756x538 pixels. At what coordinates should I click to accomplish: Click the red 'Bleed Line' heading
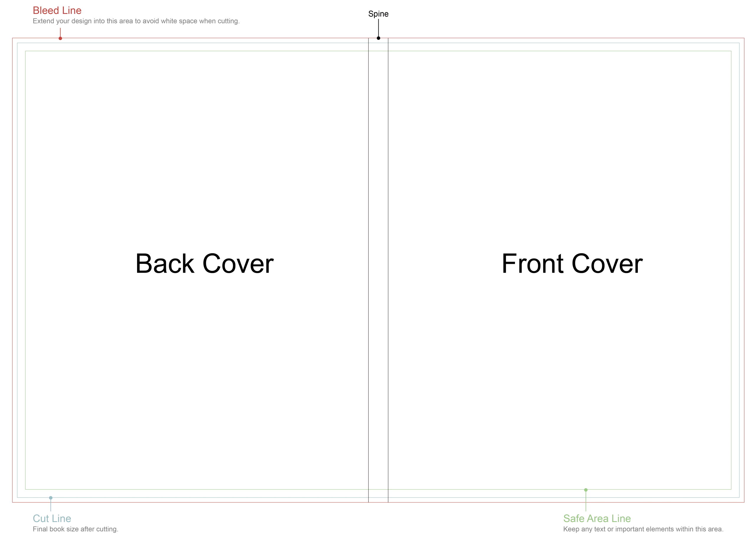57,10
